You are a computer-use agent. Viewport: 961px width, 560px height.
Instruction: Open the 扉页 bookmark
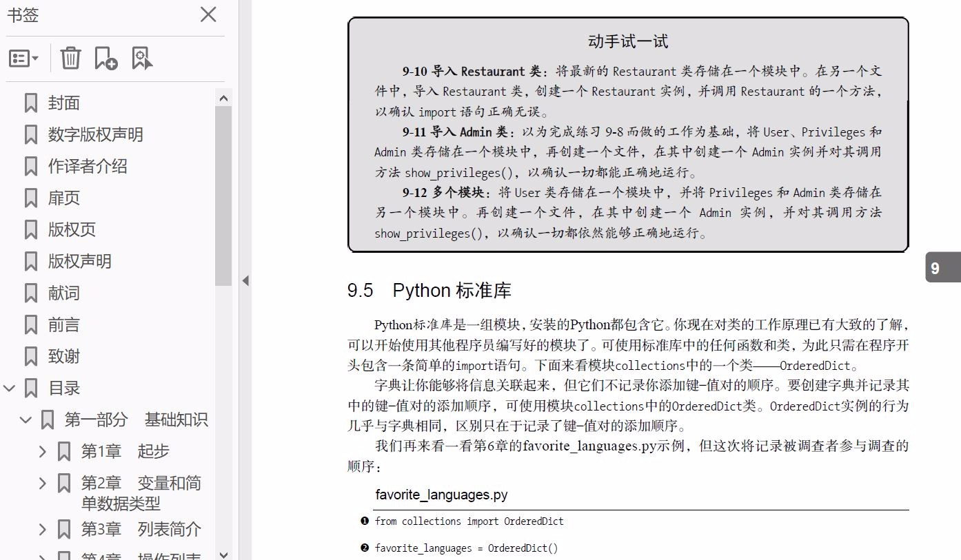tap(64, 198)
